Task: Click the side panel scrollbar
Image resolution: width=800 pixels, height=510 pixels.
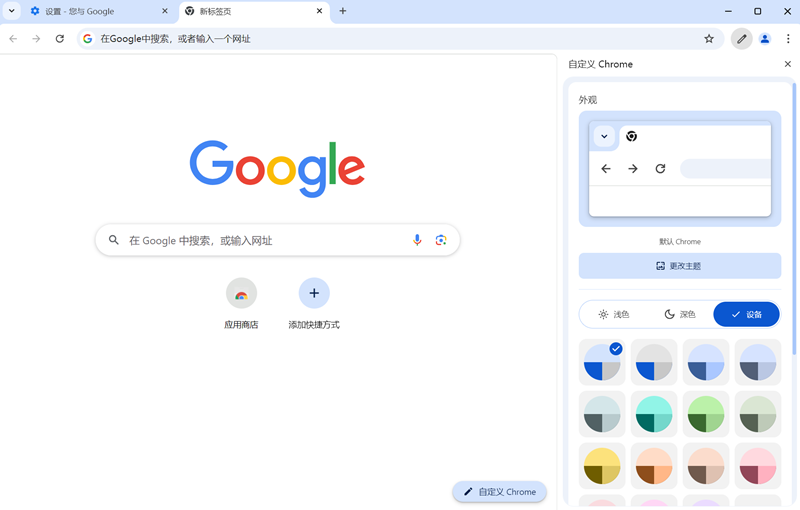Action: coord(794,219)
